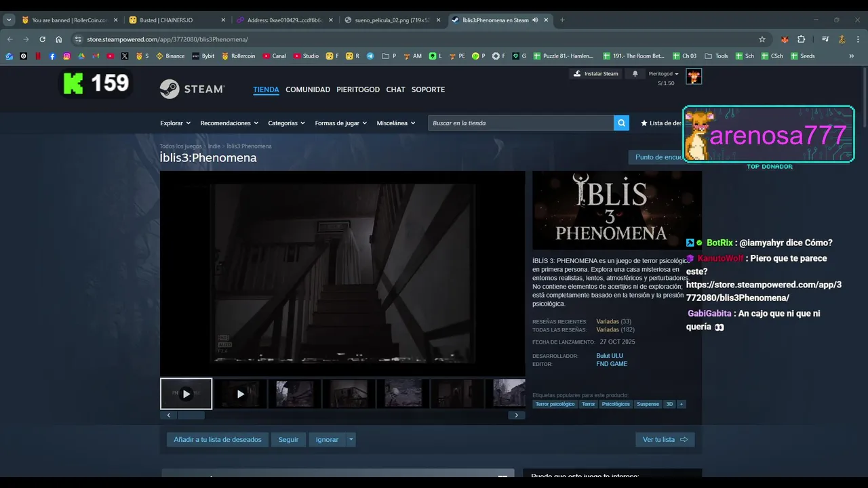Open the Binance bookmark

170,56
